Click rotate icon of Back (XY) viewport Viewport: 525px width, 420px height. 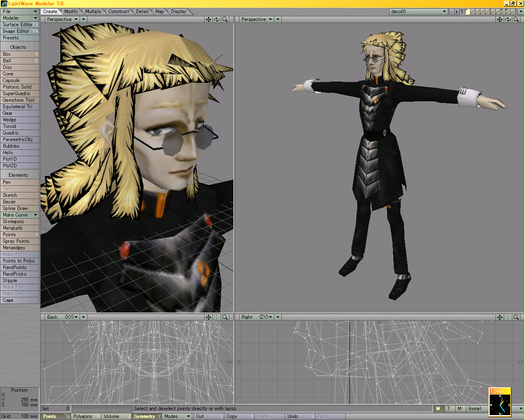pos(217,317)
